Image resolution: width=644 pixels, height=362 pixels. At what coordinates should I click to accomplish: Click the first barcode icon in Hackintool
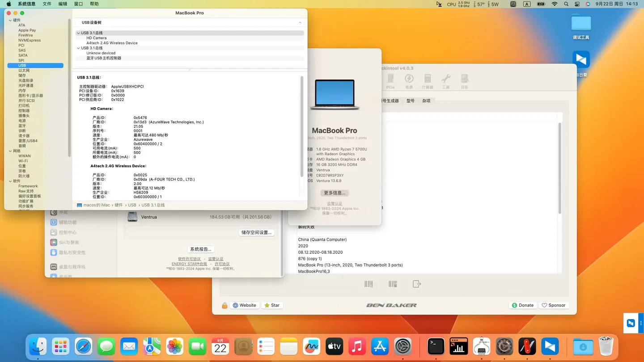point(369,283)
